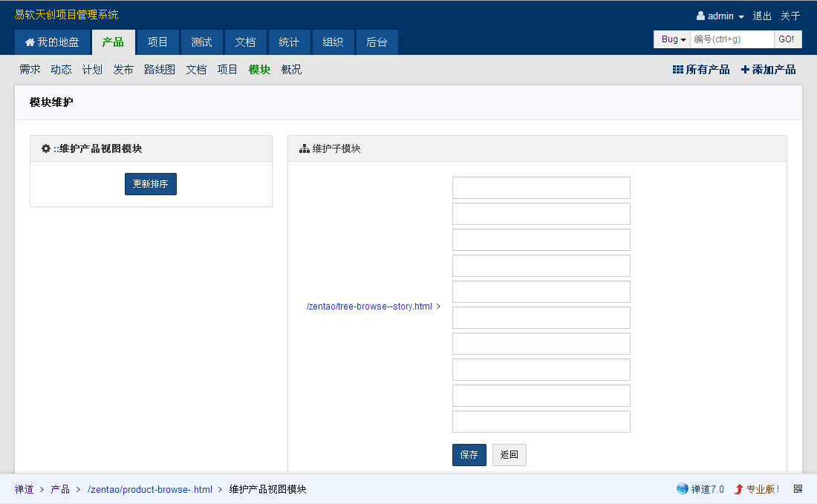Select 项目 in the product submenu
The image size is (817, 504).
227,69
